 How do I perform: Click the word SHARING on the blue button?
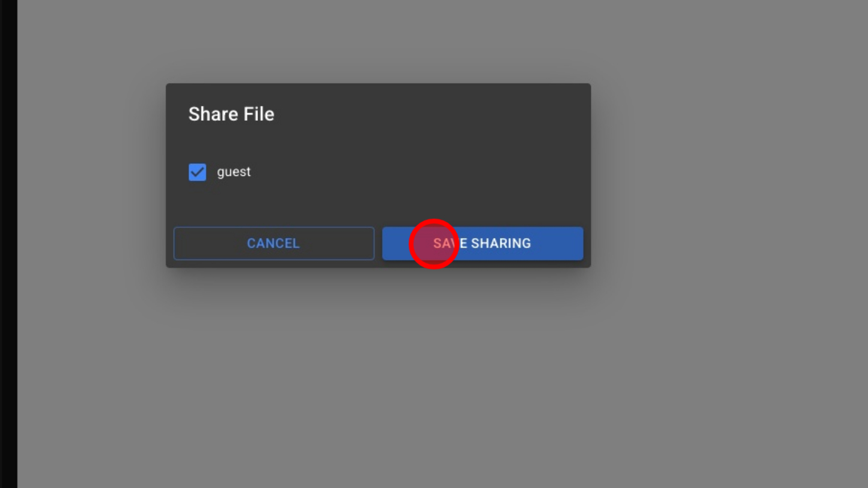coord(501,243)
